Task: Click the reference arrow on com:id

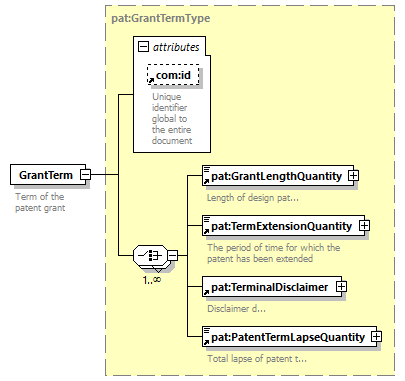Action: pos(151,80)
